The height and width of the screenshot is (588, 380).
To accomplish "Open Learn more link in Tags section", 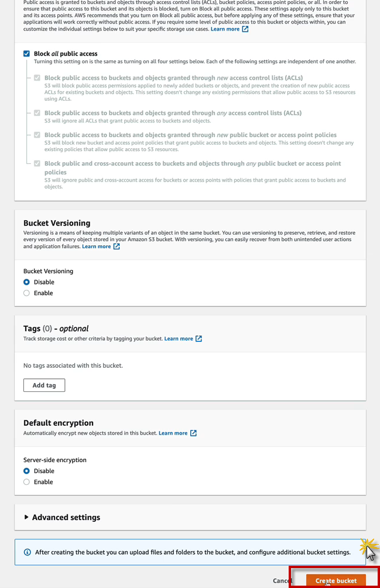I will point(179,339).
